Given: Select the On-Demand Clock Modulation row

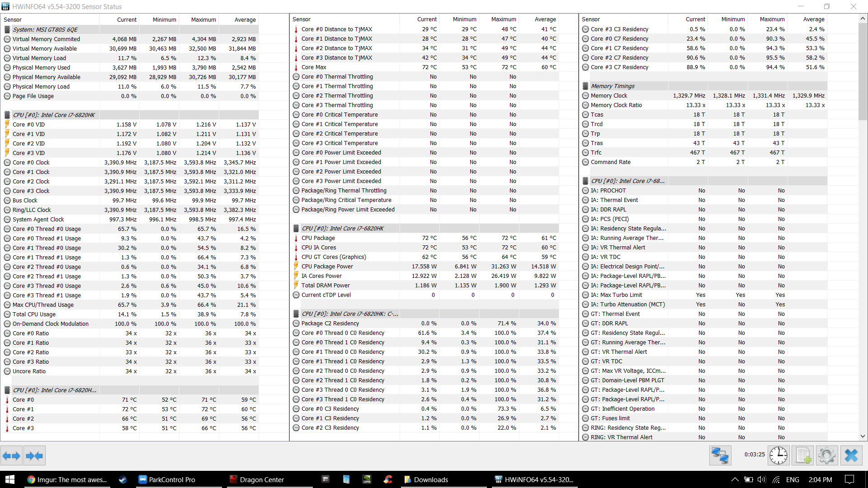Looking at the screenshot, I should point(130,324).
